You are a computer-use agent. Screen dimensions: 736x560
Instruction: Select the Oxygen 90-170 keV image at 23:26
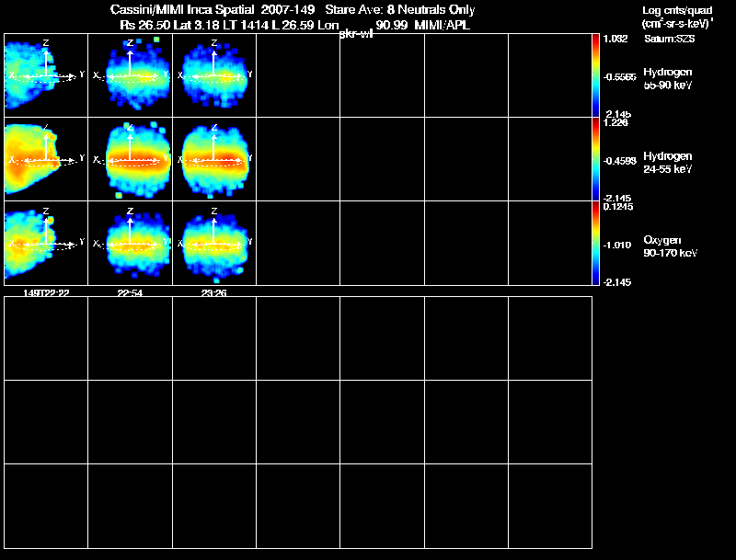click(x=214, y=243)
